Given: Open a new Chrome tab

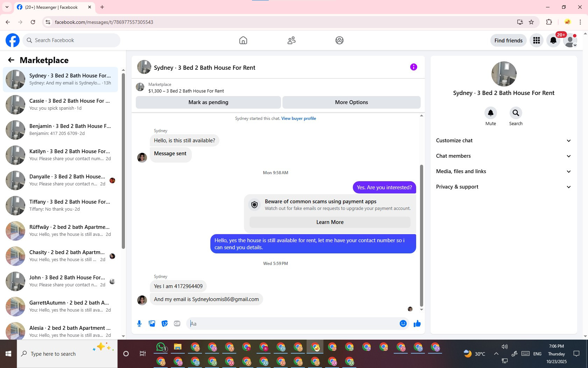Looking at the screenshot, I should 102,7.
